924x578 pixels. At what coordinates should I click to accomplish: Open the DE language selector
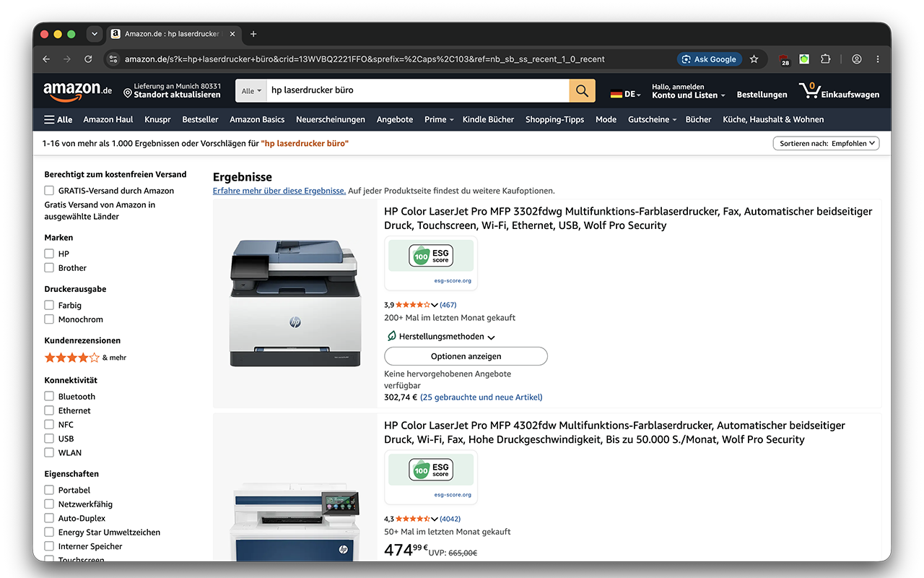[625, 94]
